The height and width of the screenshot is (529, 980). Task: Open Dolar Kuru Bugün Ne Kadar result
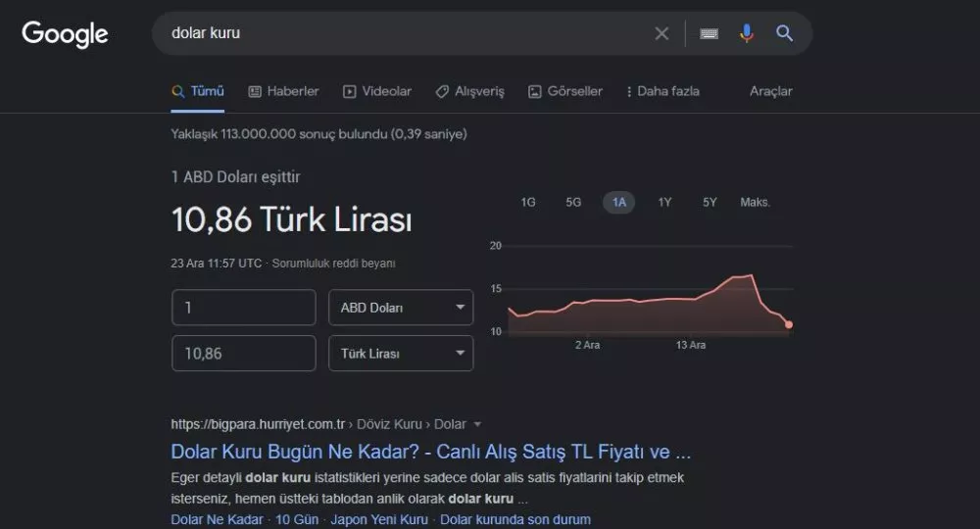[x=431, y=452]
